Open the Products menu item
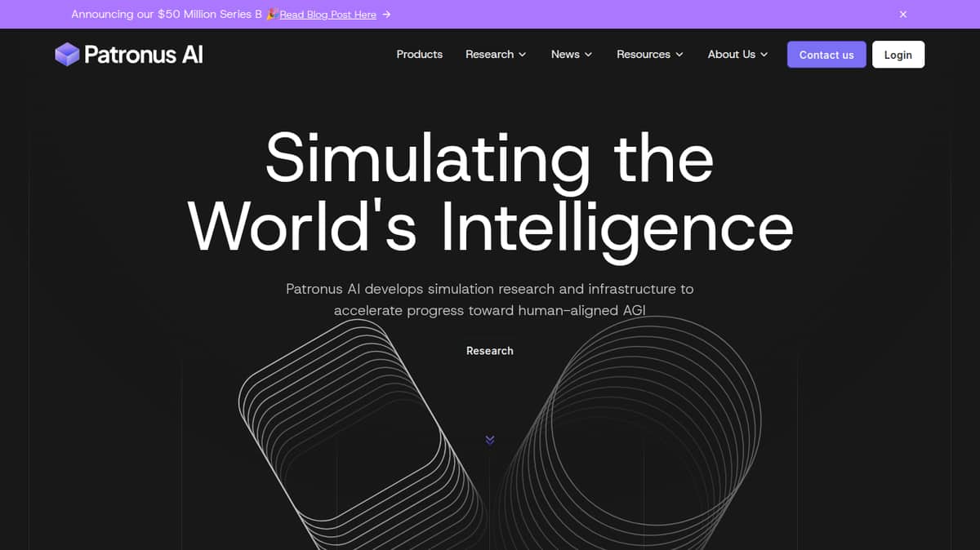The width and height of the screenshot is (980, 550). pos(420,55)
